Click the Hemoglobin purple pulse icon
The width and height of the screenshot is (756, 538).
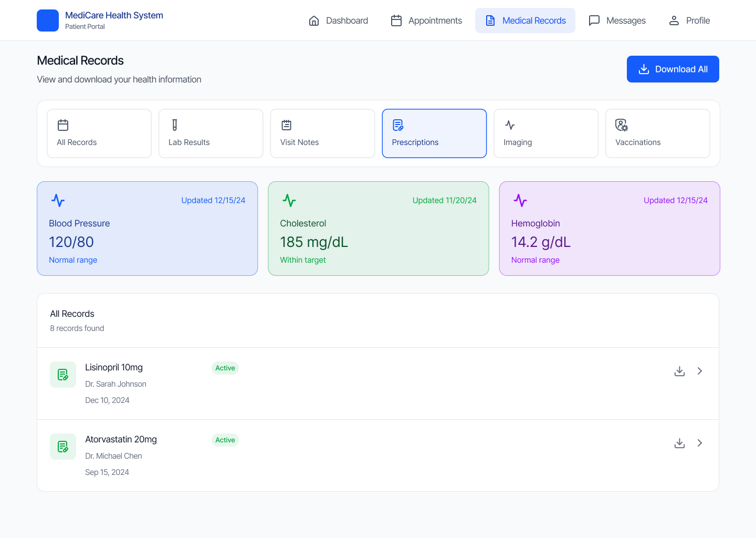point(520,200)
